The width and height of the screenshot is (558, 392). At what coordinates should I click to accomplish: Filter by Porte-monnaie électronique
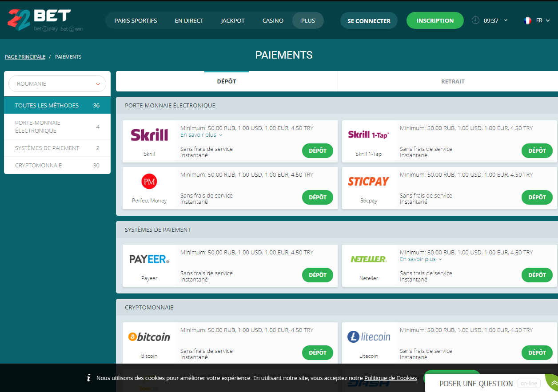(57, 127)
